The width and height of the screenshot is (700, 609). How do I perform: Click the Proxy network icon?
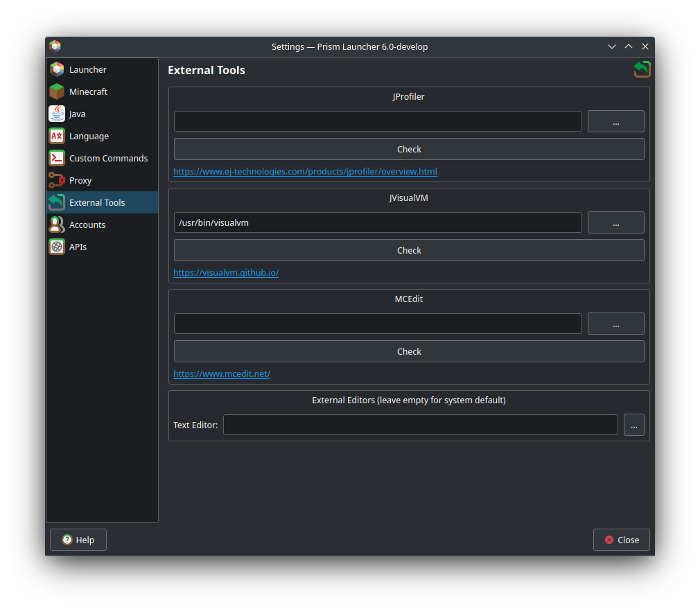click(57, 180)
